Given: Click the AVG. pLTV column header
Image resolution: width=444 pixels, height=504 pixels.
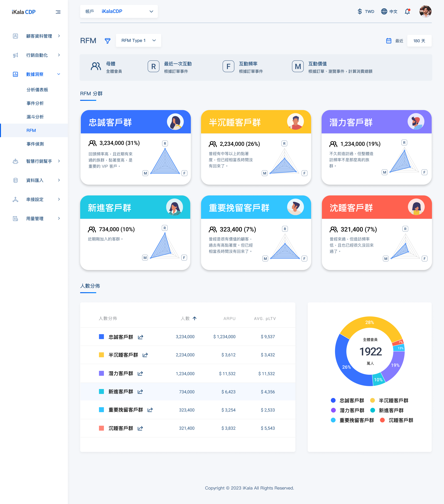Looking at the screenshot, I should 265,319.
